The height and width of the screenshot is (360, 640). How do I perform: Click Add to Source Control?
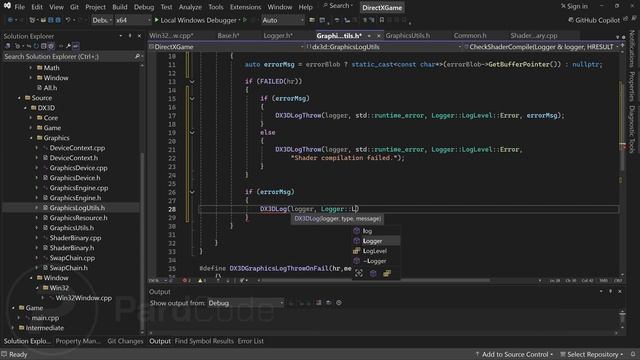click(514, 354)
